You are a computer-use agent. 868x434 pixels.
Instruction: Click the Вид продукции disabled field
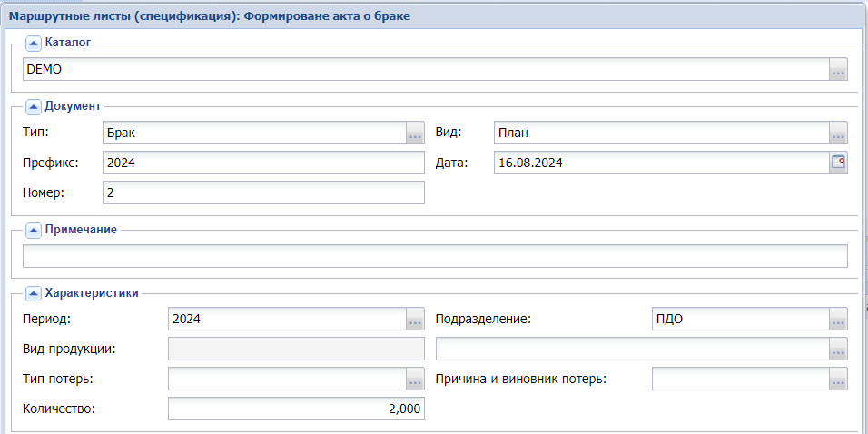[296, 350]
